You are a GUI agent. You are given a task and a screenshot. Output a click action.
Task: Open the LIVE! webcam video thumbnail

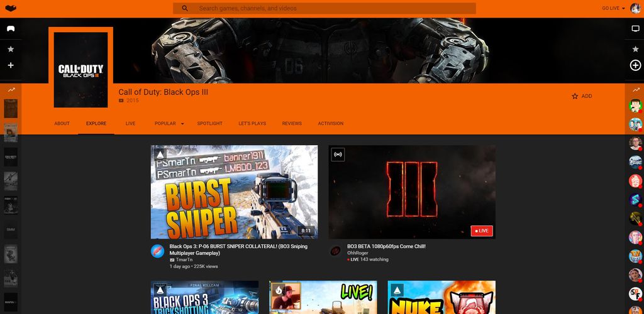coord(323,297)
